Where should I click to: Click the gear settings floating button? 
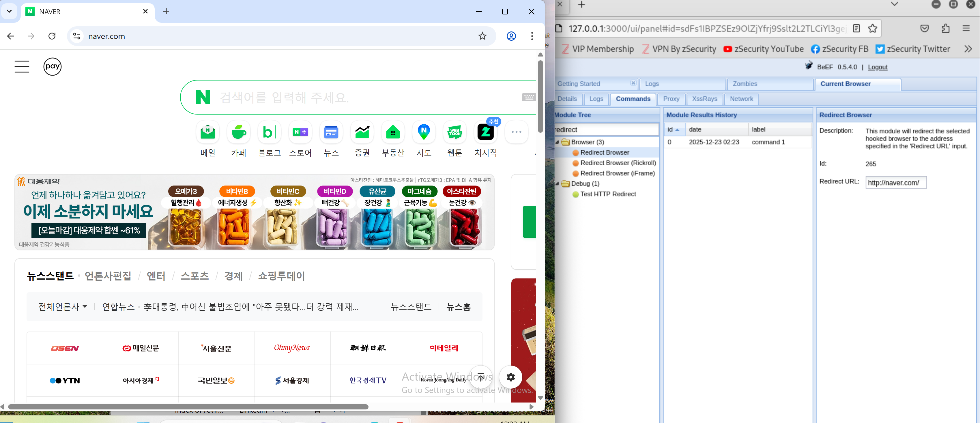[510, 377]
